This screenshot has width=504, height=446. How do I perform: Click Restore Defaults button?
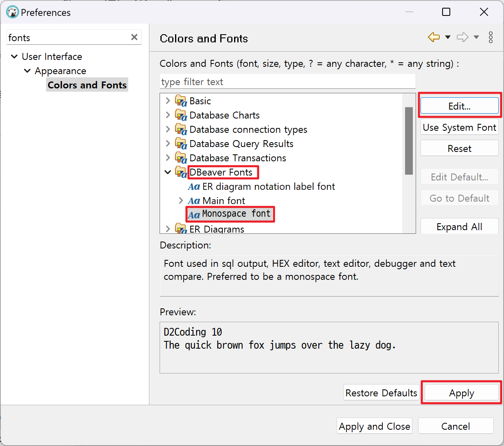click(x=381, y=393)
